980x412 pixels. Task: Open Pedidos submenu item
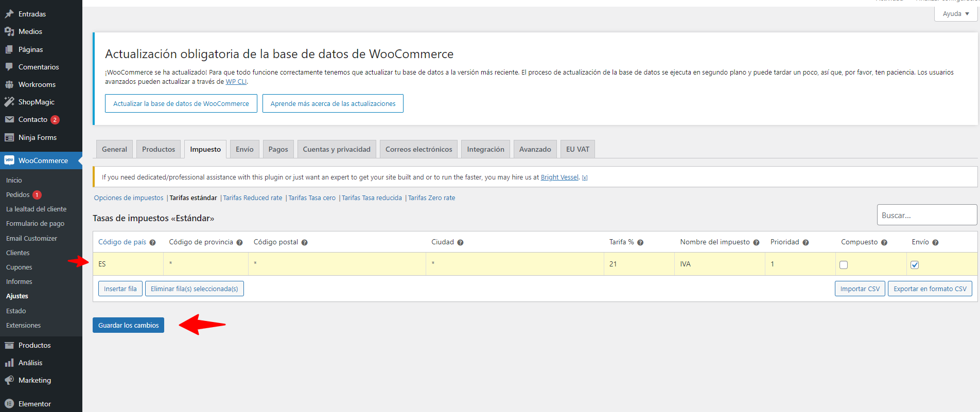click(18, 194)
